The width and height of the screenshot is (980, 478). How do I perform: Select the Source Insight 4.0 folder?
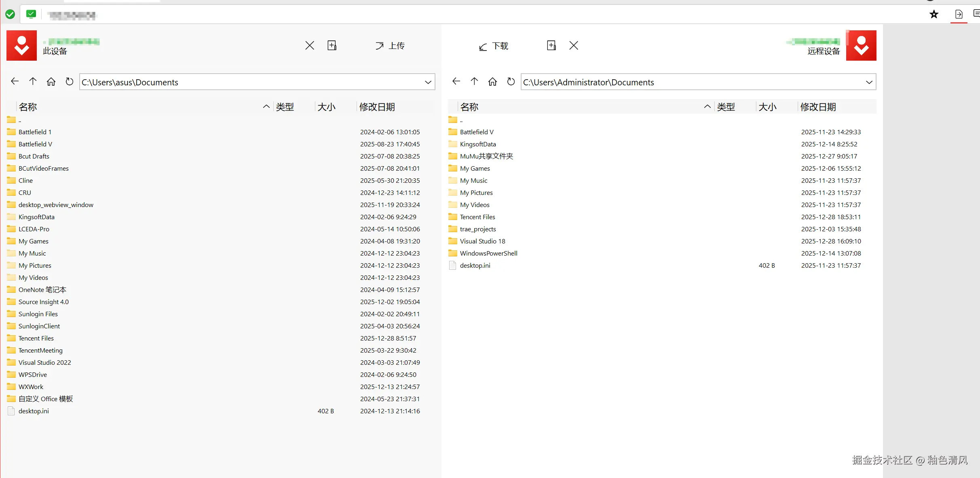43,302
